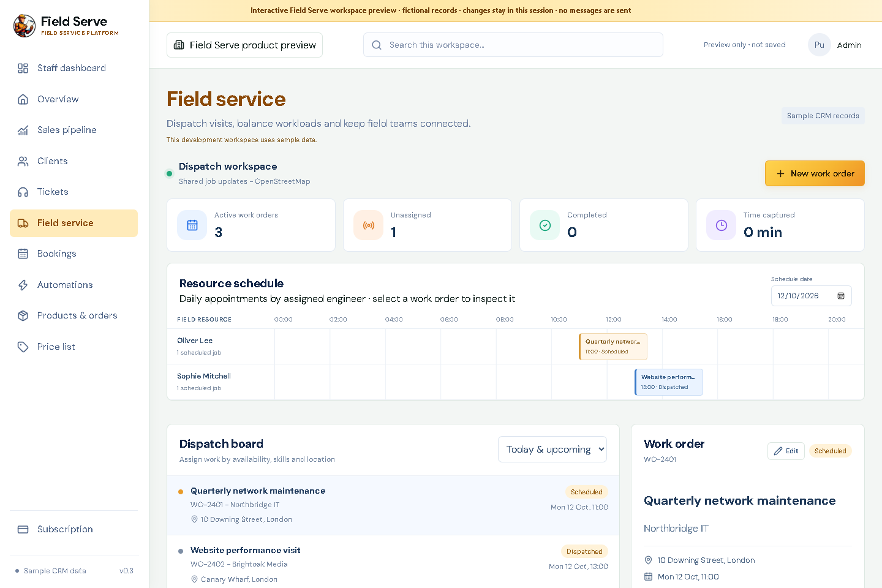Click Oliver Lee resource row name
Viewport: 882px width, 588px height.
(x=195, y=341)
